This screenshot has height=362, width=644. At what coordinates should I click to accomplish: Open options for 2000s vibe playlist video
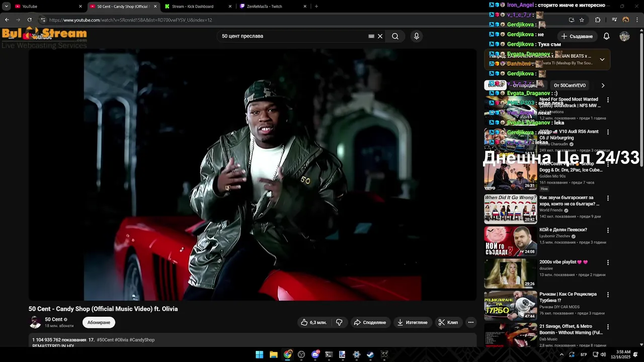(x=608, y=262)
